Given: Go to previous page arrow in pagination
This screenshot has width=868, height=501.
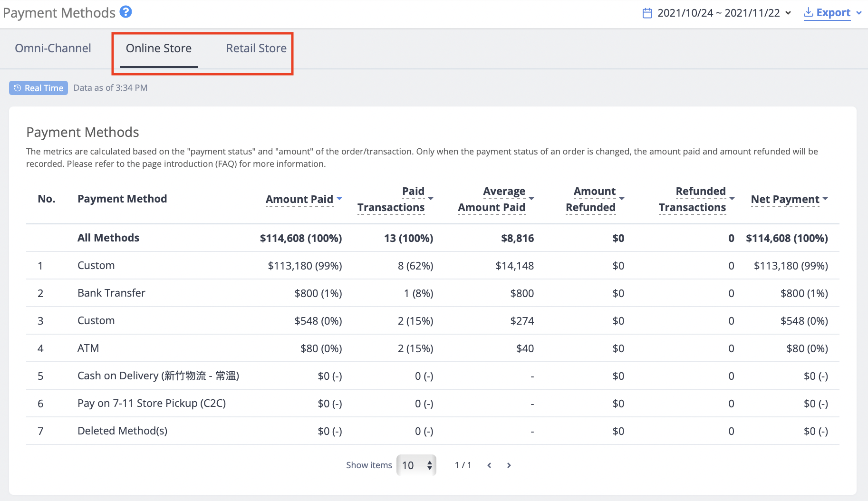Looking at the screenshot, I should pos(489,465).
